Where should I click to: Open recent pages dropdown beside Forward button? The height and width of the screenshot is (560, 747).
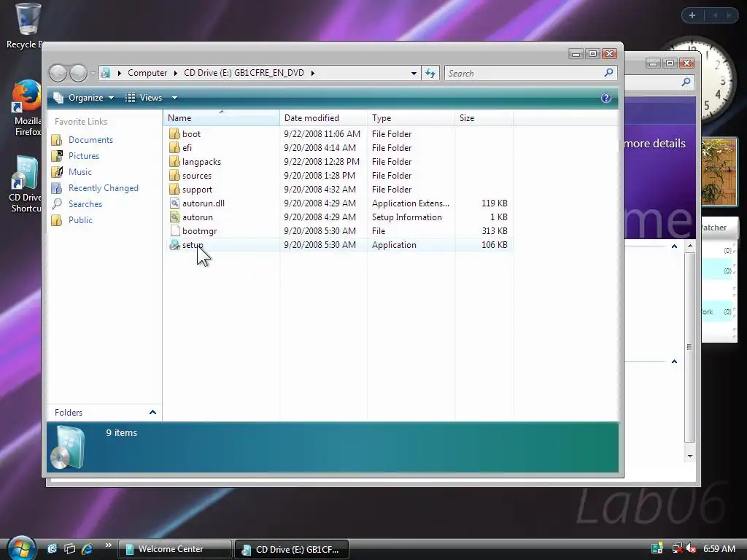[93, 73]
